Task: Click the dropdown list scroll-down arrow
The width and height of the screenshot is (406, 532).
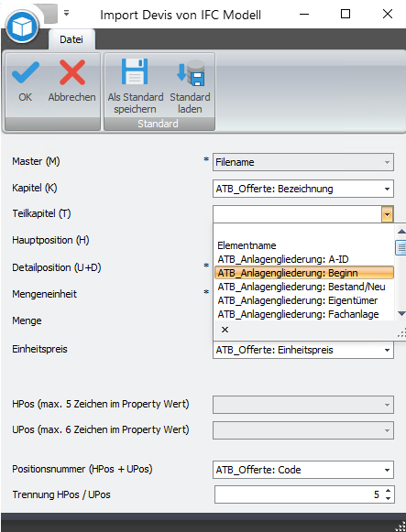Action: pyautogui.click(x=401, y=314)
